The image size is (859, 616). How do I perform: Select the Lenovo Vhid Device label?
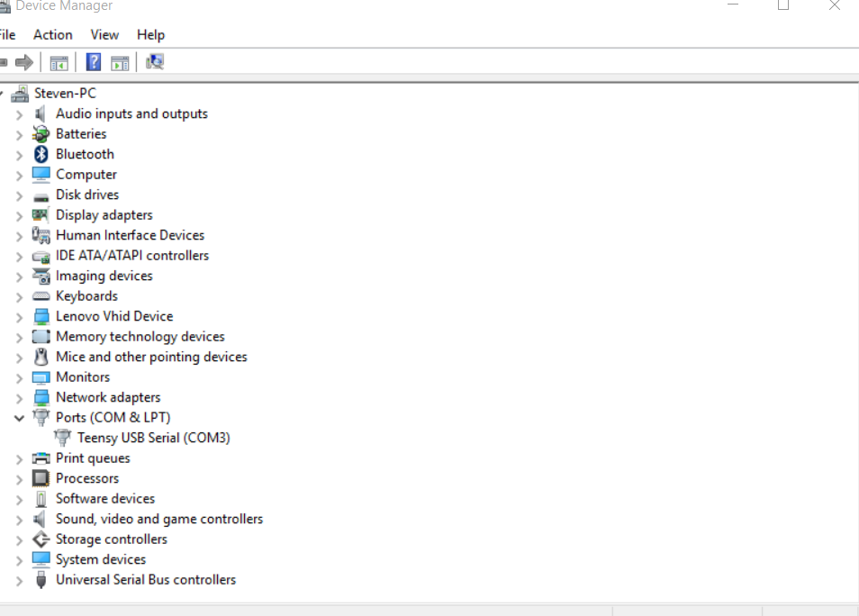coord(114,316)
